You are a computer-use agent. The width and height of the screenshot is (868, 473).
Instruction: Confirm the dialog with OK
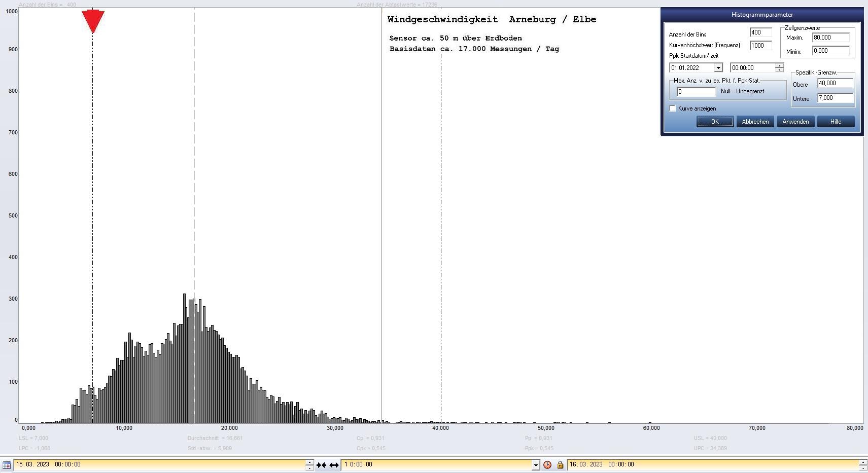pyautogui.click(x=715, y=122)
